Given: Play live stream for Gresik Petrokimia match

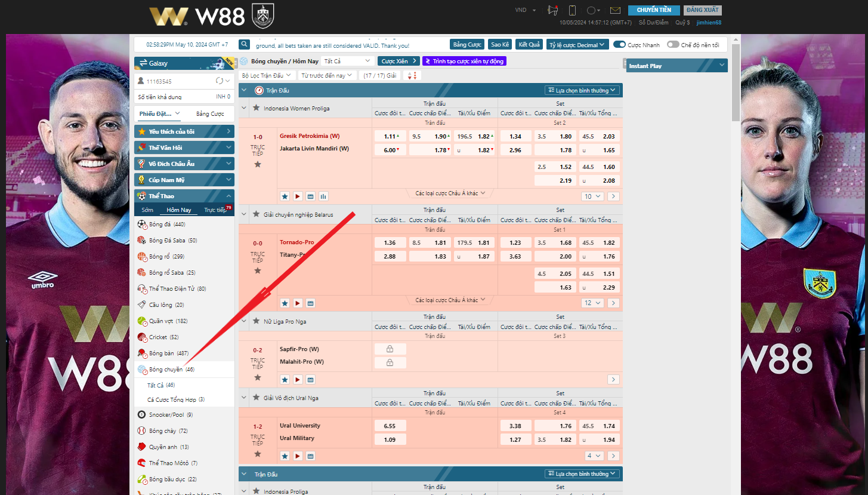Looking at the screenshot, I should [x=298, y=196].
